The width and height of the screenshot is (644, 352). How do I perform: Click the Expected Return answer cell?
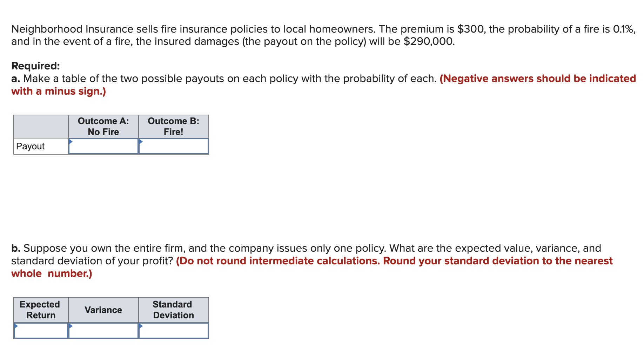[x=40, y=330]
